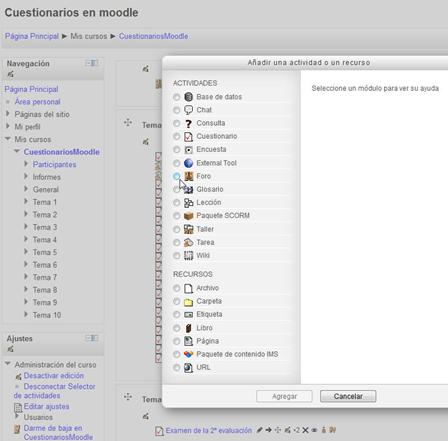This screenshot has width=448, height=441.
Task: Click the Encuesta icon
Action: click(x=188, y=149)
